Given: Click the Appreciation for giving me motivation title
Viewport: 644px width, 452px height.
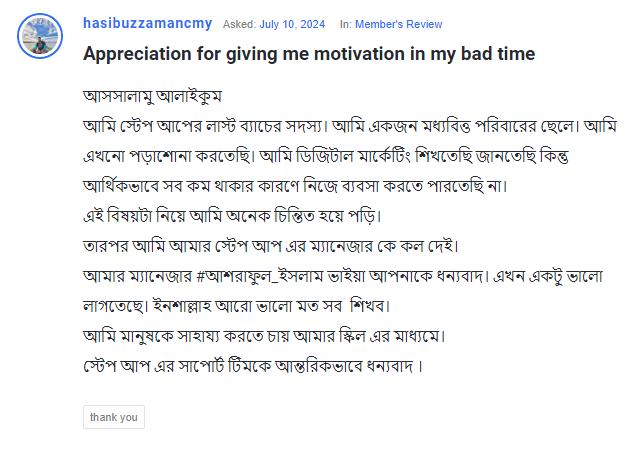Looking at the screenshot, I should pos(309,54).
